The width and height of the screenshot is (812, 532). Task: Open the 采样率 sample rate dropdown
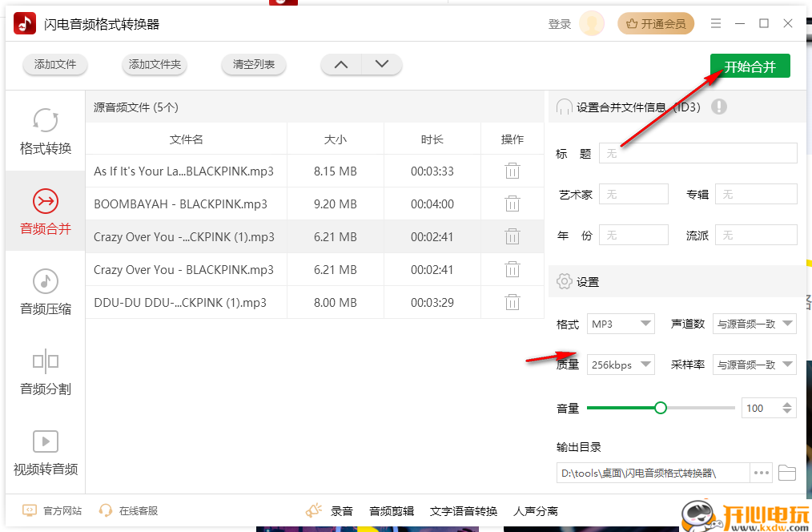[754, 365]
